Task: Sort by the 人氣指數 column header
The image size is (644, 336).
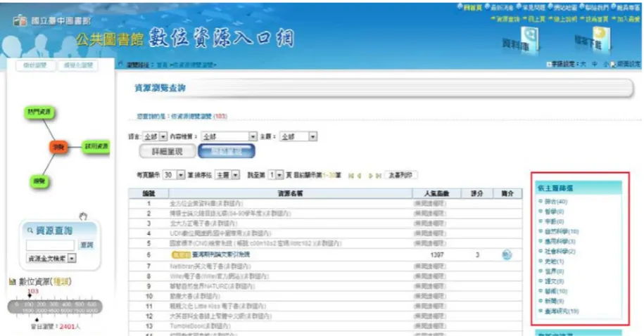Action: [436, 193]
